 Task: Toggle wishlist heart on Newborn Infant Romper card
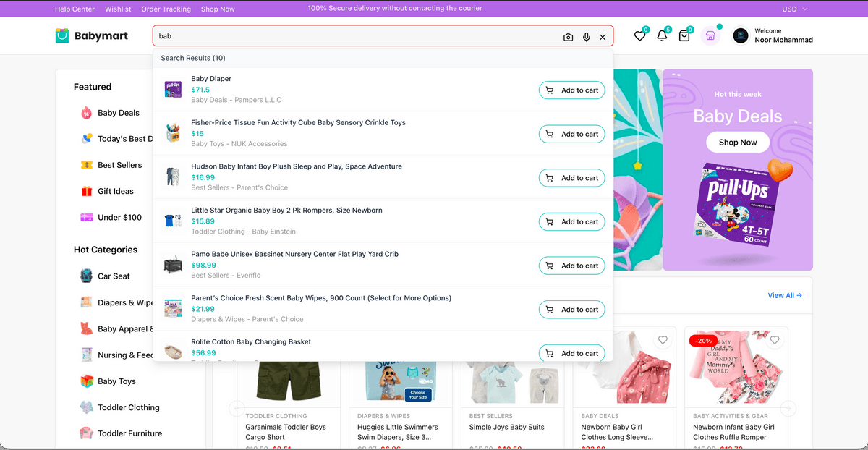coord(775,340)
